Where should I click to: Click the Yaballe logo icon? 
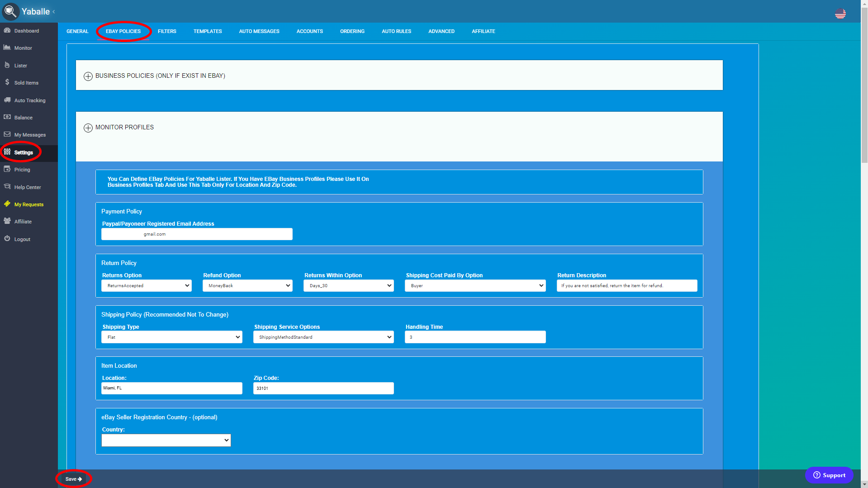point(10,11)
